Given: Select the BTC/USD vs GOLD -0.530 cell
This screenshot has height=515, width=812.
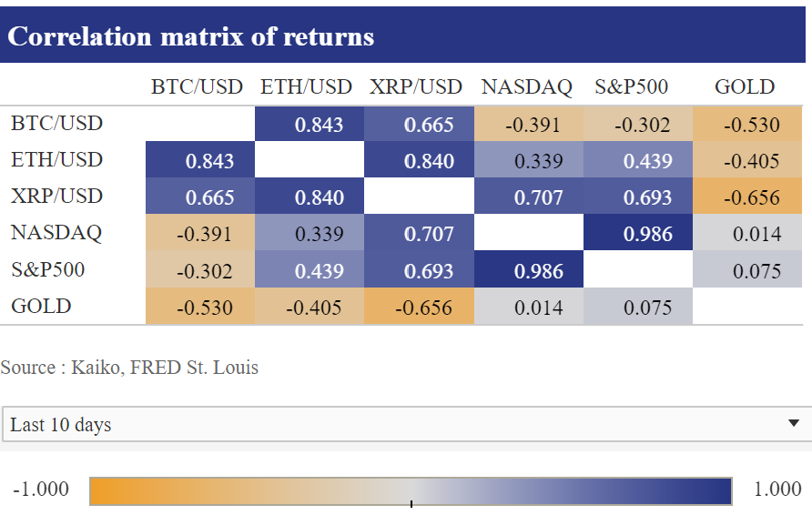Looking at the screenshot, I should click(747, 125).
